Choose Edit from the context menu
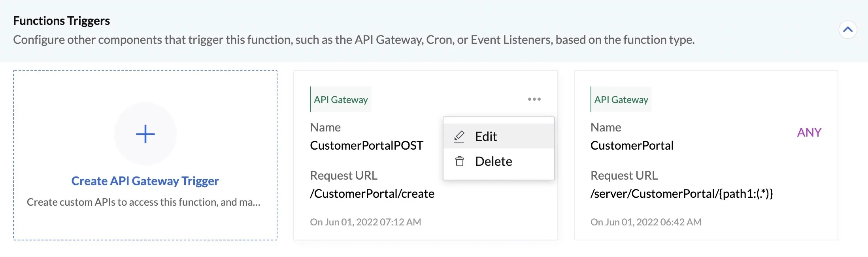868x257 pixels. pyautogui.click(x=499, y=136)
